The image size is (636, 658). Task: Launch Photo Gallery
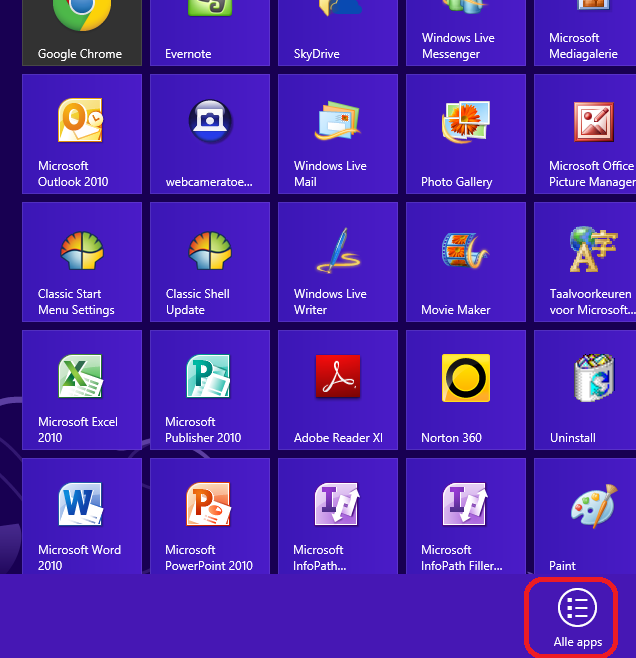(x=466, y=134)
